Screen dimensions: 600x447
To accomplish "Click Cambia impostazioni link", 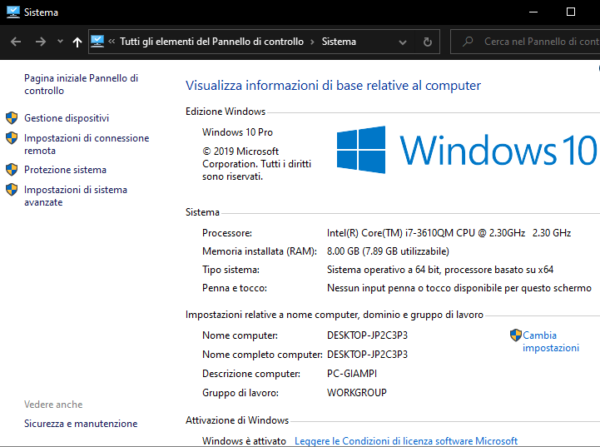I will (551, 341).
